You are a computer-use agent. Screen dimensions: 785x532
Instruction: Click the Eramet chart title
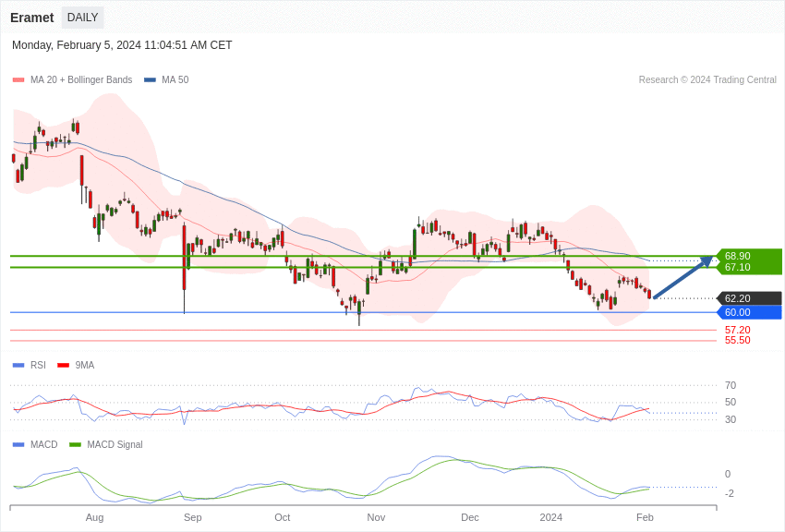[x=32, y=18]
